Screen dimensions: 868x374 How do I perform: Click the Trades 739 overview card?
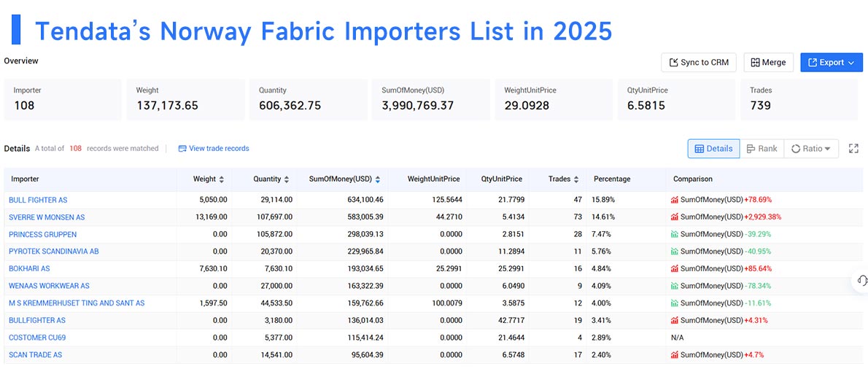click(x=799, y=100)
